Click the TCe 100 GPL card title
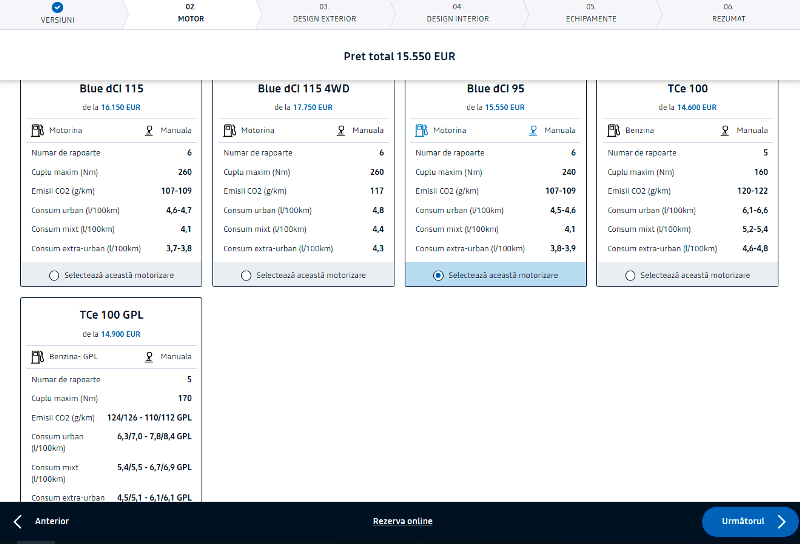Screen dimensions: 800x544 pyautogui.click(x=111, y=315)
